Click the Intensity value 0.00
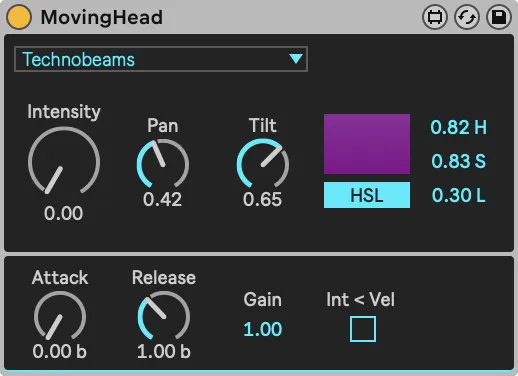 point(63,213)
